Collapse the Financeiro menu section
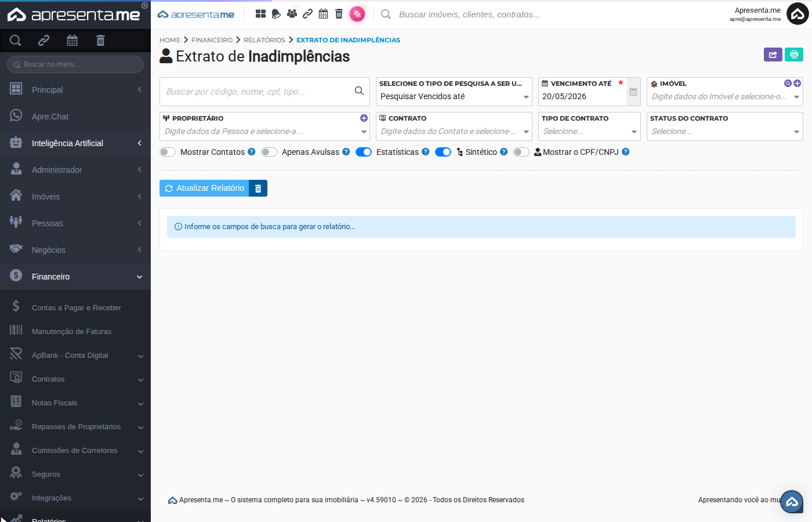 [x=75, y=277]
